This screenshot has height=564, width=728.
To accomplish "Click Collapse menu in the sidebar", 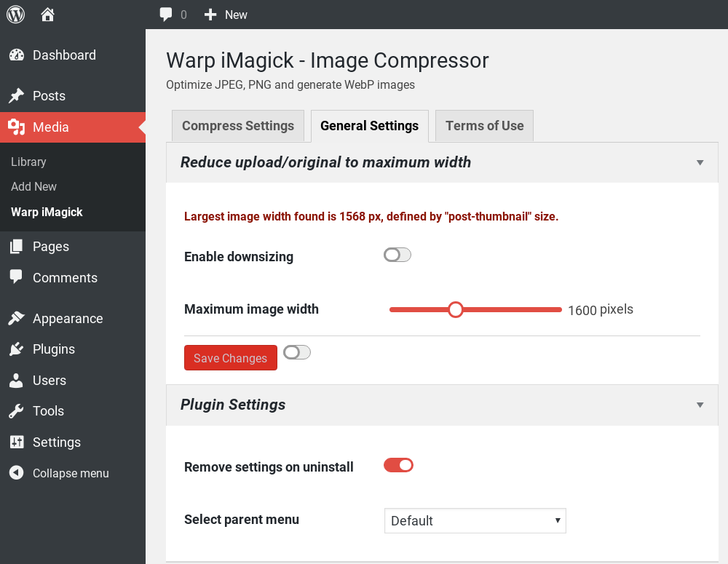I will 70,473.
